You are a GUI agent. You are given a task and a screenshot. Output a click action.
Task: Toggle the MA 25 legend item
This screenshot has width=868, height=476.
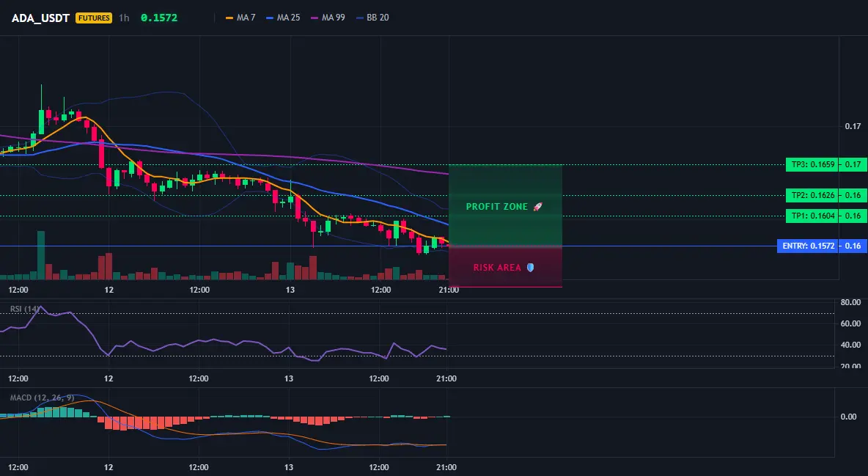[x=284, y=18]
